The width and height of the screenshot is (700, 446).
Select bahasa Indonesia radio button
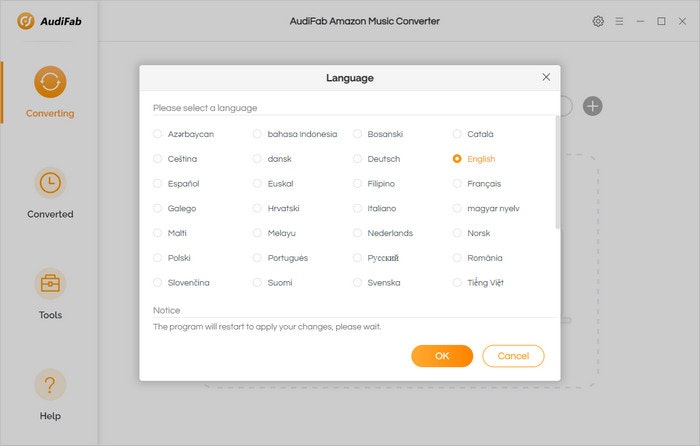tap(257, 134)
